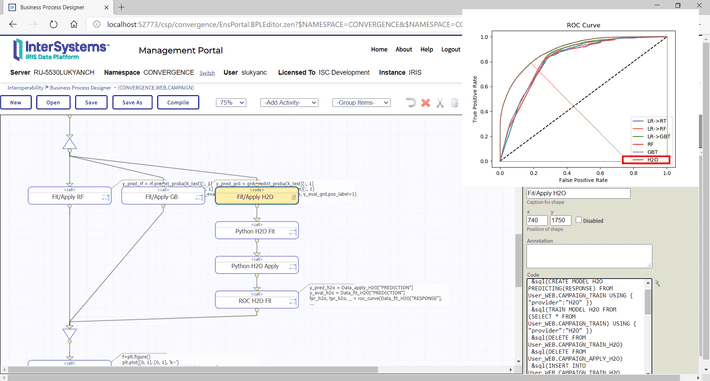Click the Open button
The height and width of the screenshot is (381, 710).
pos(53,102)
